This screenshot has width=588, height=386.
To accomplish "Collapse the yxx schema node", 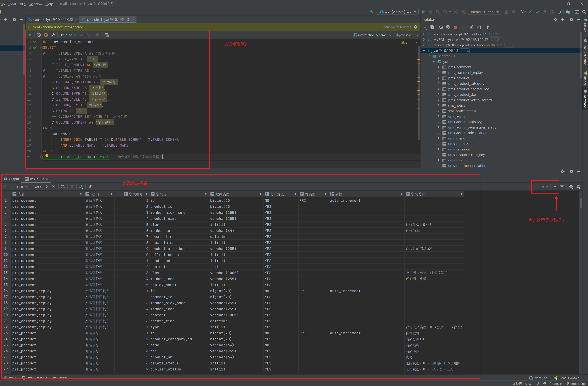I will (434, 62).
